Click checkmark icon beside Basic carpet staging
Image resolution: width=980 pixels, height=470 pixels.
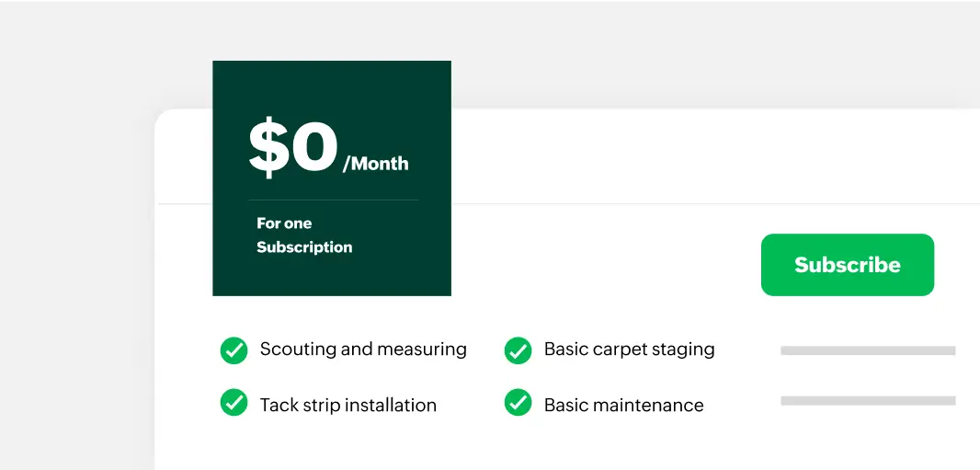tap(518, 350)
